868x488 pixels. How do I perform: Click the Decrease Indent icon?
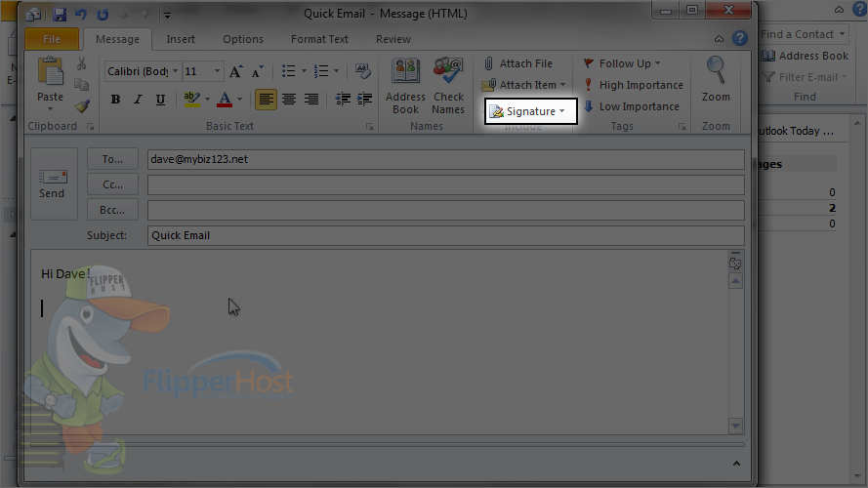343,99
